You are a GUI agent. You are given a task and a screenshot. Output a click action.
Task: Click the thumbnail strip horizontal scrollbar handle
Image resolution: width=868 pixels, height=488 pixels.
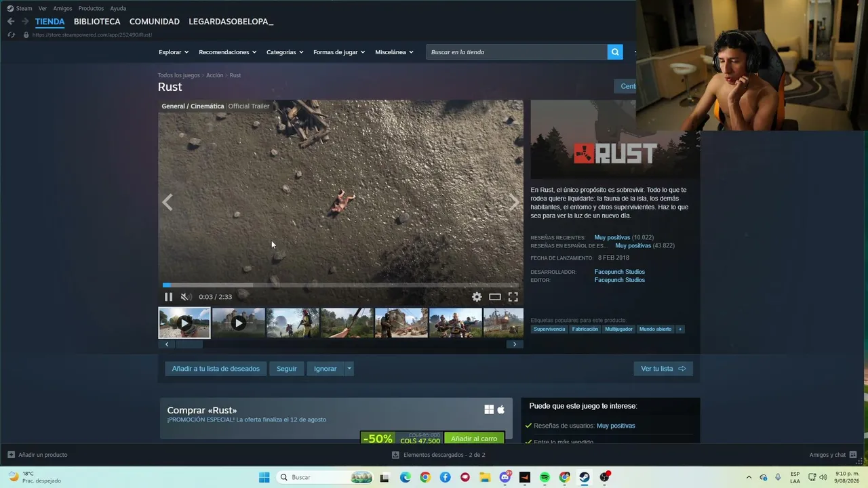(x=190, y=344)
